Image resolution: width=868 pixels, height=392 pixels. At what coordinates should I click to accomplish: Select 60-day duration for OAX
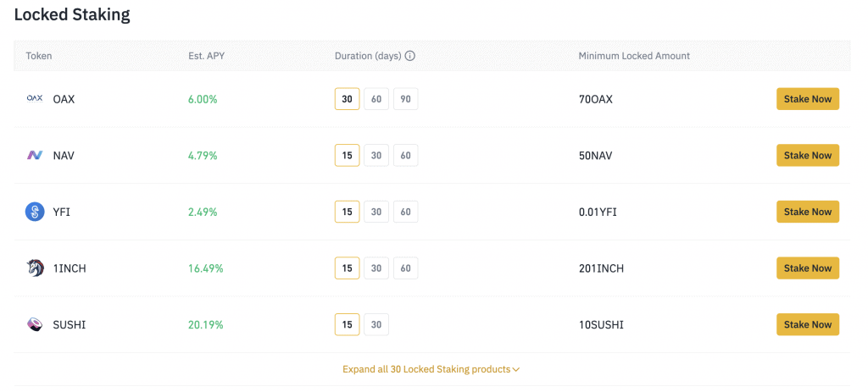(376, 99)
